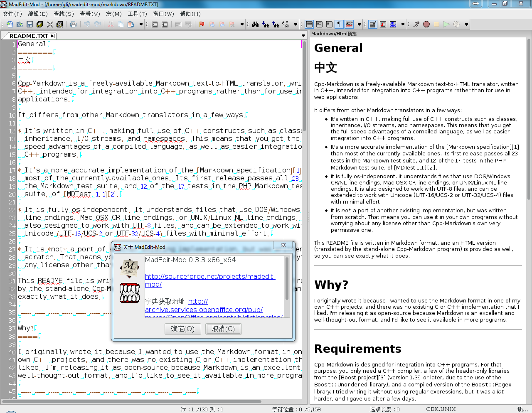Open the tab list dropdown arrow

[x=303, y=36]
